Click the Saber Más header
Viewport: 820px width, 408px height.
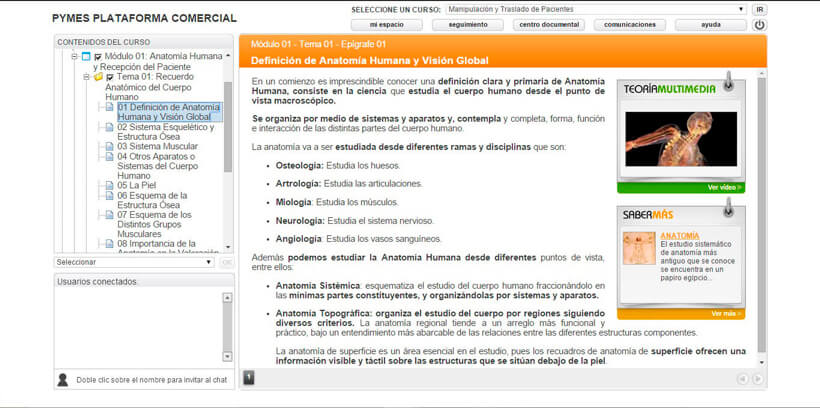click(648, 214)
